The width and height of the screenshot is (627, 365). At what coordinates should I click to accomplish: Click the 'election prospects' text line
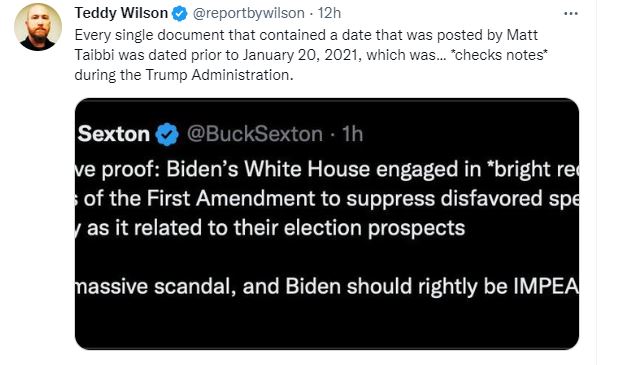pos(270,228)
